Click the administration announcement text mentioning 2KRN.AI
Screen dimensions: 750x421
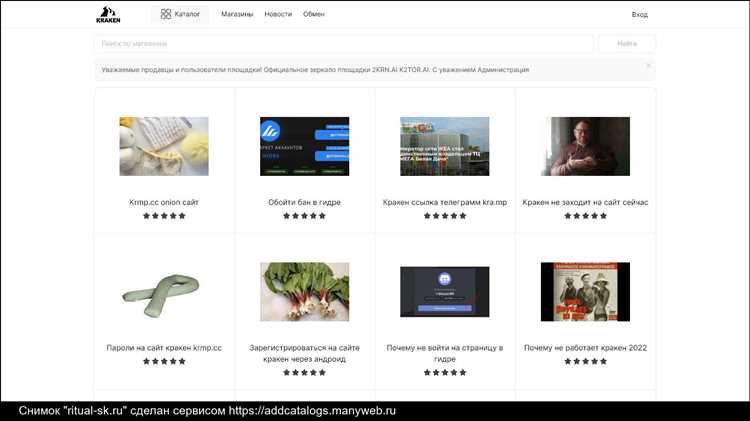click(x=315, y=70)
